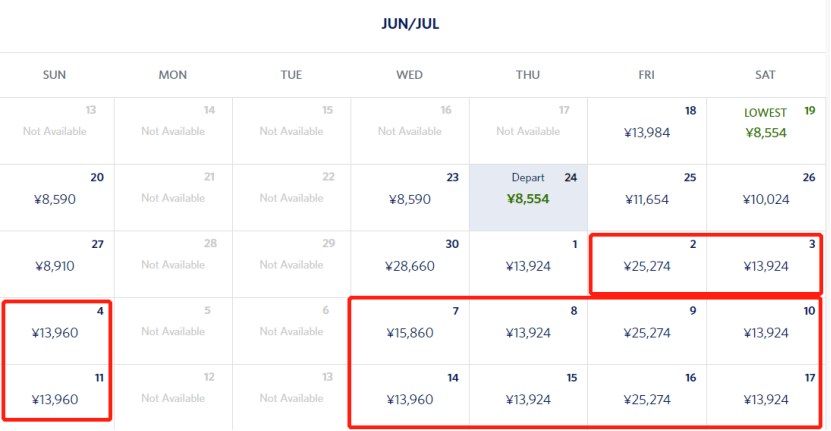This screenshot has width=831, height=431.
Task: Choose July 1 fare ¥13,924
Action: 528,265
